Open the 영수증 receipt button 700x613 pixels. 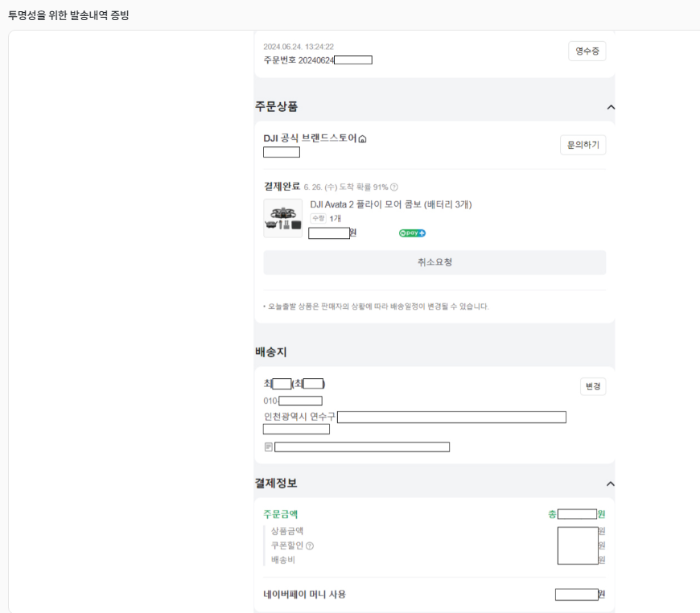[587, 51]
